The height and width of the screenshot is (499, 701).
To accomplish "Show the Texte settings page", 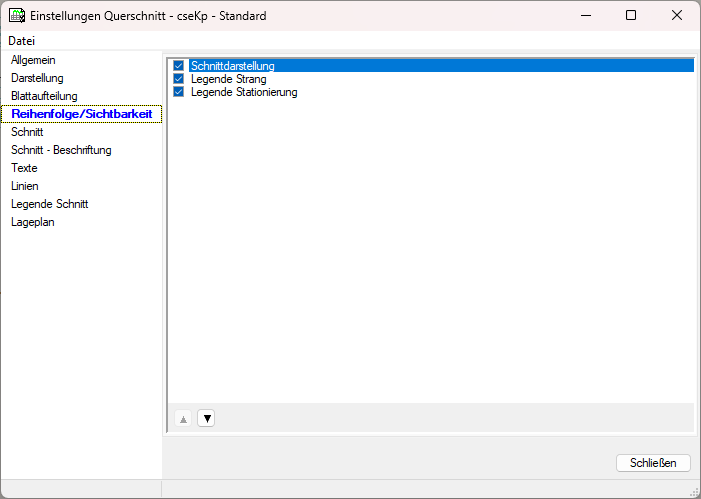I will 24,168.
